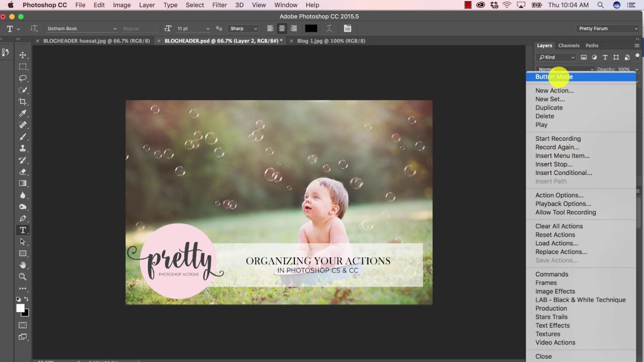
Task: Select the Rectangle shape tool
Action: click(x=23, y=253)
